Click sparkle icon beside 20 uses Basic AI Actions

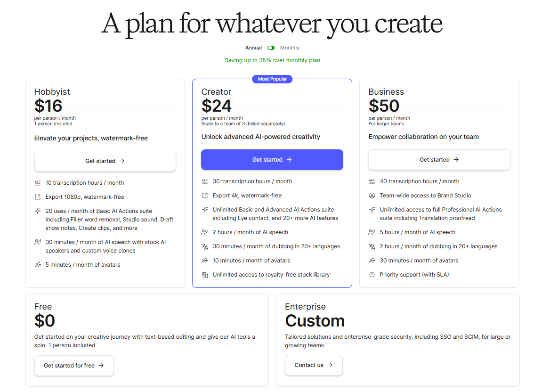coord(38,211)
